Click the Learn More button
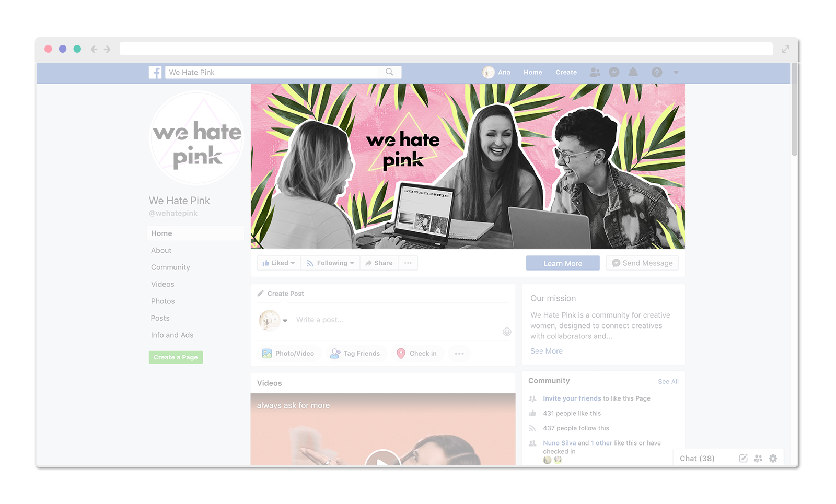This screenshot has width=836, height=504. 563,263
